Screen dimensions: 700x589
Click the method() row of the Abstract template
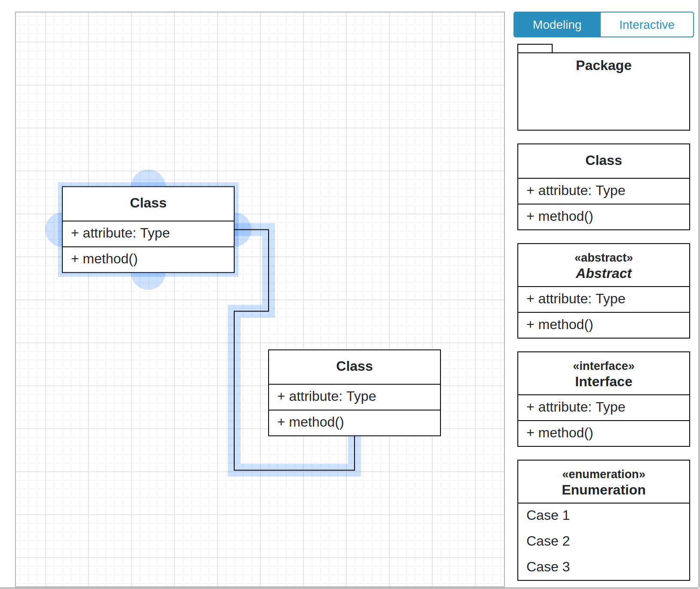coord(603,325)
